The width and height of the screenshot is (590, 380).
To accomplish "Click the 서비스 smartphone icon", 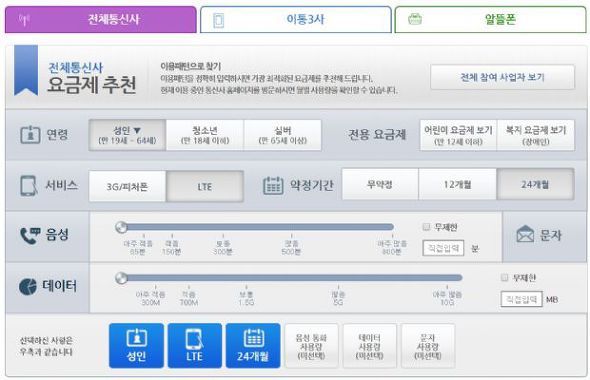I will (29, 185).
